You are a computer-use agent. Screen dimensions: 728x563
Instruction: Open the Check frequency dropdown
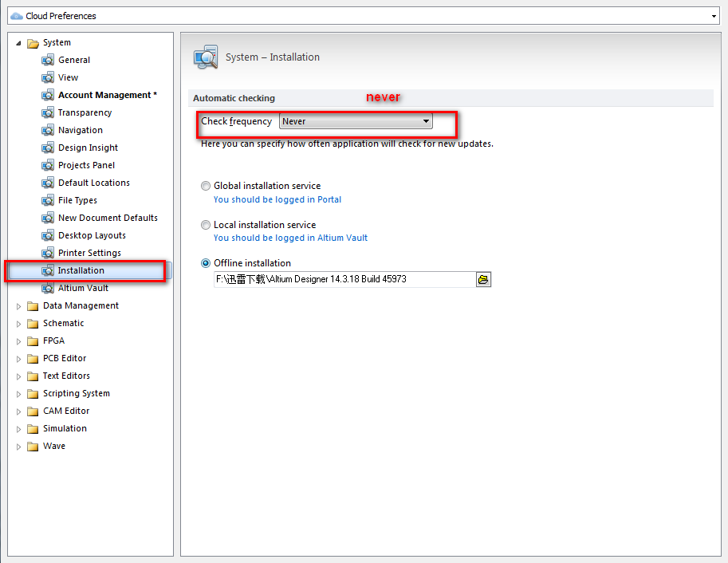[426, 121]
